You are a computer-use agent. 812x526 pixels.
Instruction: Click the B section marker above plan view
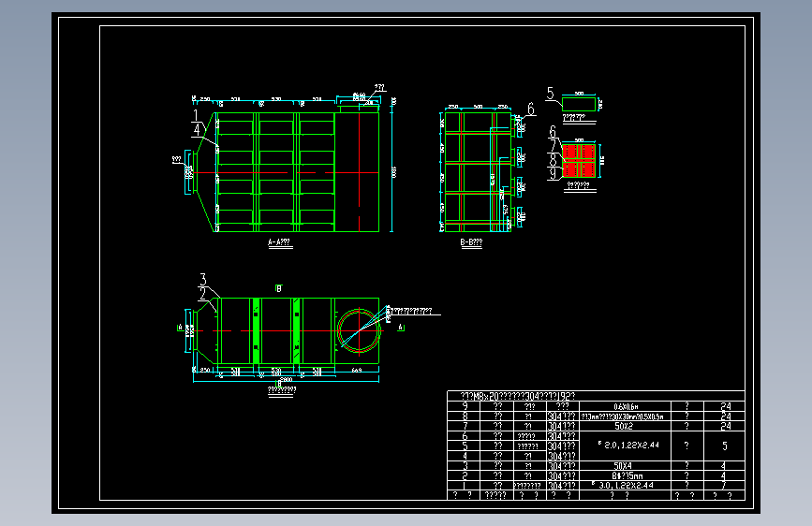pos(278,288)
